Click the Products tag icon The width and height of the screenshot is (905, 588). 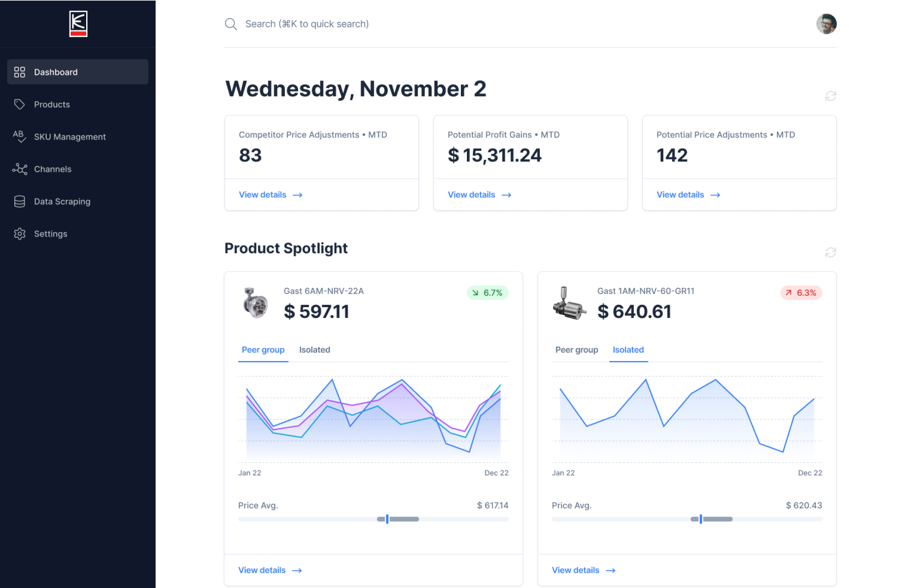20,105
